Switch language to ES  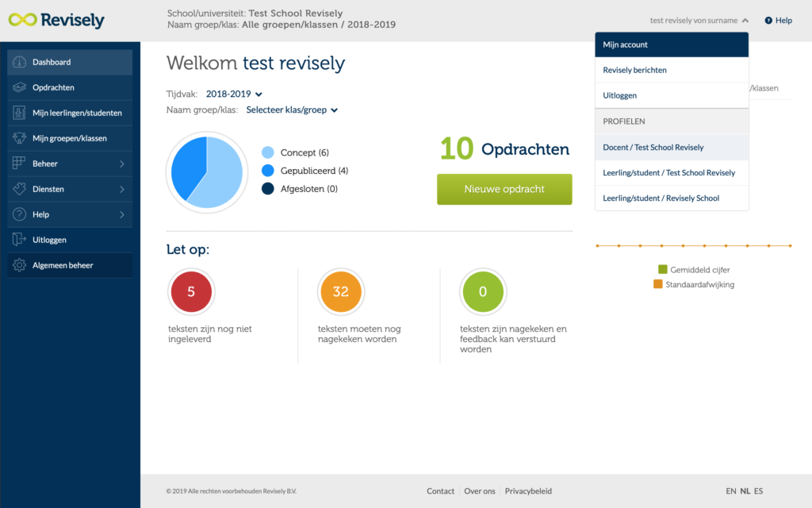[x=758, y=491]
